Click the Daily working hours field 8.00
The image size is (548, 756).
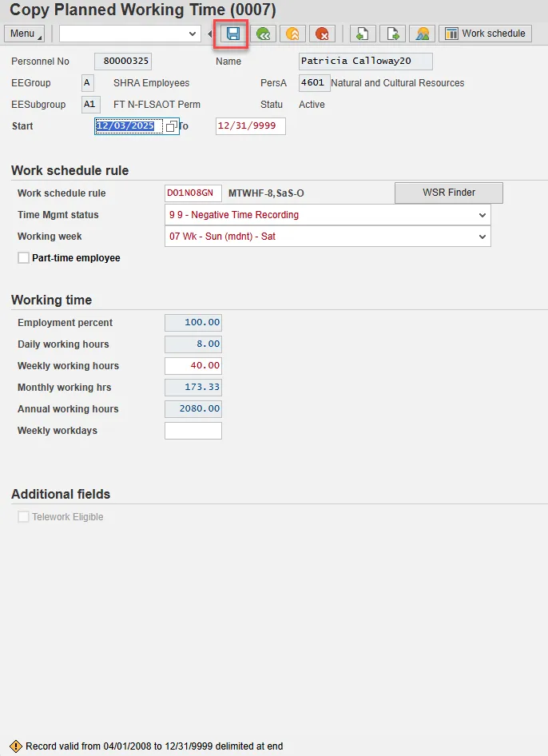pos(193,344)
